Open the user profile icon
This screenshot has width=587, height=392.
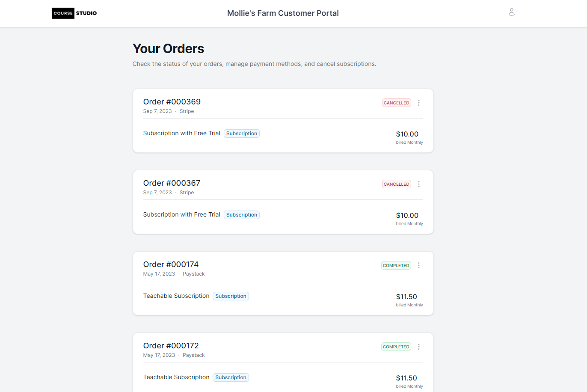click(512, 12)
